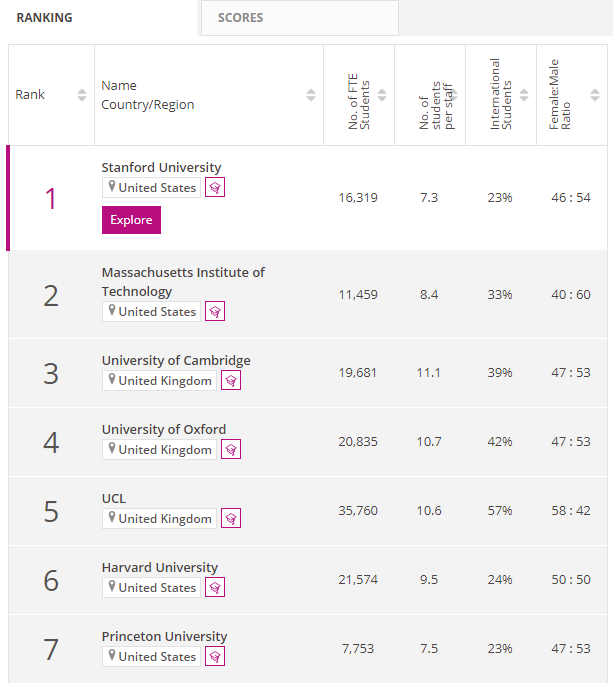
Task: Click graduation cap icon beside Stanford University
Action: click(215, 187)
